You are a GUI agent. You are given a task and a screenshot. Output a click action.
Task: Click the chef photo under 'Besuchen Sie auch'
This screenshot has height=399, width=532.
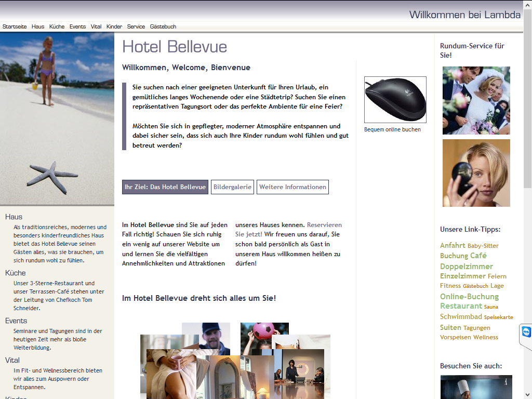(x=476, y=387)
